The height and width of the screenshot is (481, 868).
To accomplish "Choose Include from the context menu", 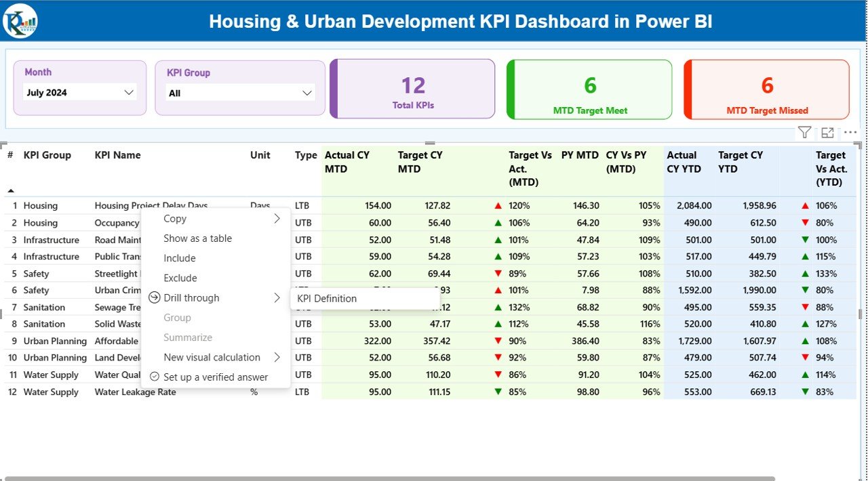I will point(180,258).
